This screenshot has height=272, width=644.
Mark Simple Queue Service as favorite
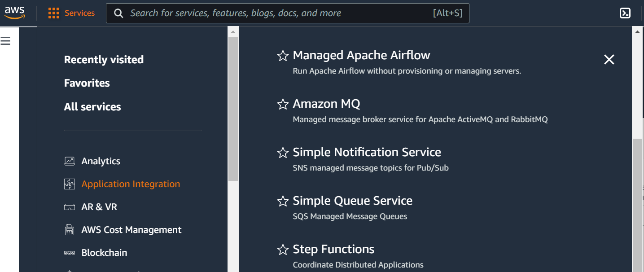pyautogui.click(x=283, y=201)
